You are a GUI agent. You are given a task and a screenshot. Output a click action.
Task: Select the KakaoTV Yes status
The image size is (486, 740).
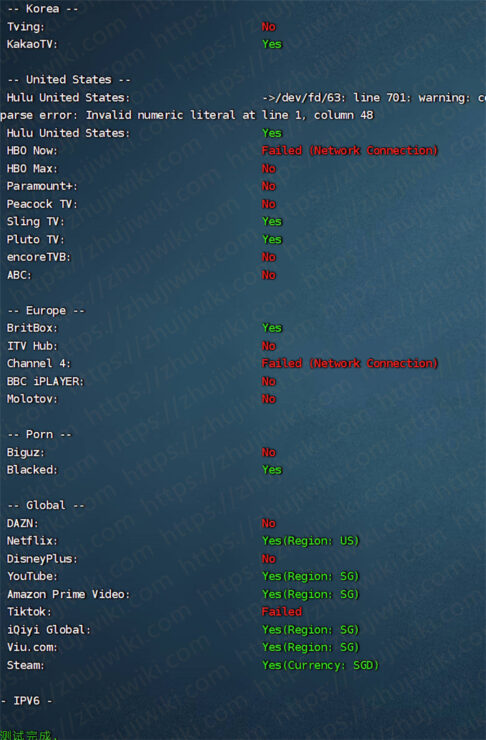(272, 44)
